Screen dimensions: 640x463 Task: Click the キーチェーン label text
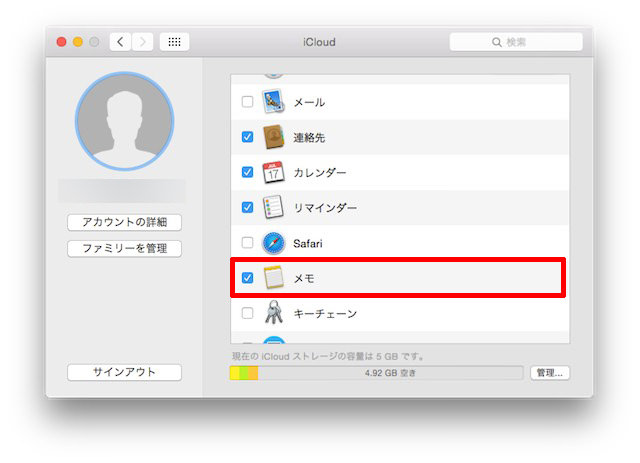click(325, 314)
